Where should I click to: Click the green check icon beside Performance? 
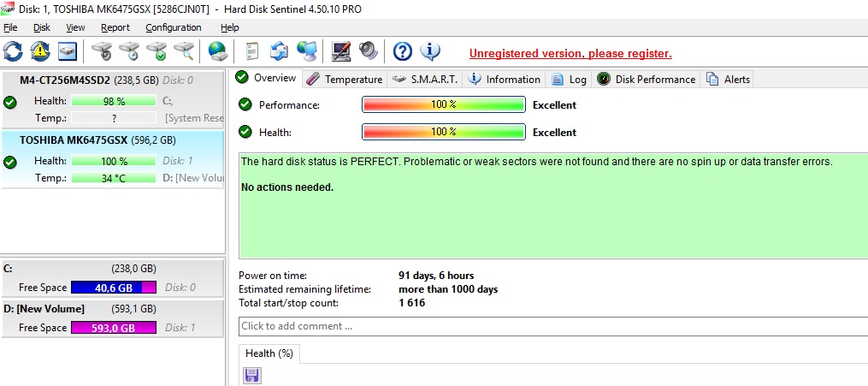245,104
